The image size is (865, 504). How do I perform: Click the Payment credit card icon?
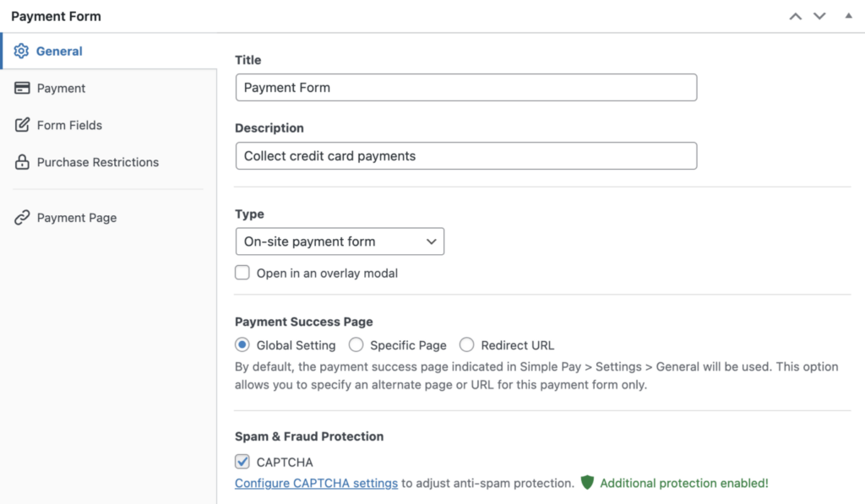pos(22,89)
